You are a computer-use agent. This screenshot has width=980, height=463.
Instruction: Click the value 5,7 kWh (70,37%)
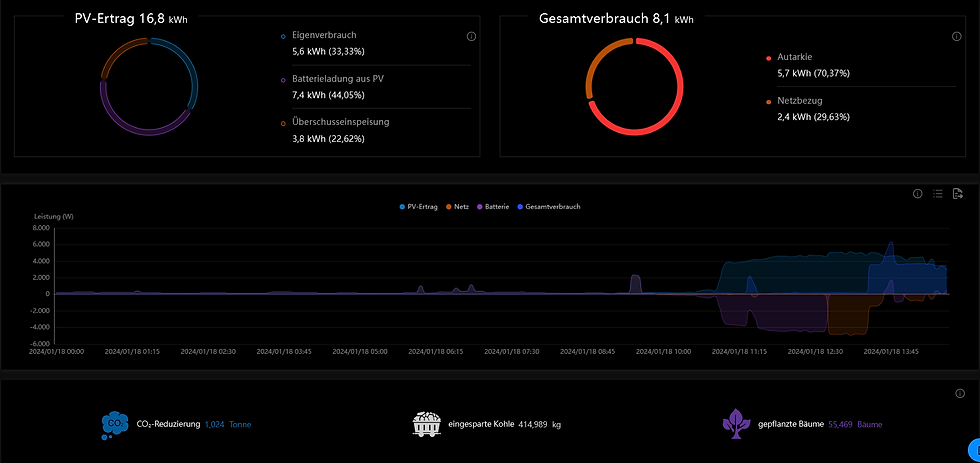point(813,73)
